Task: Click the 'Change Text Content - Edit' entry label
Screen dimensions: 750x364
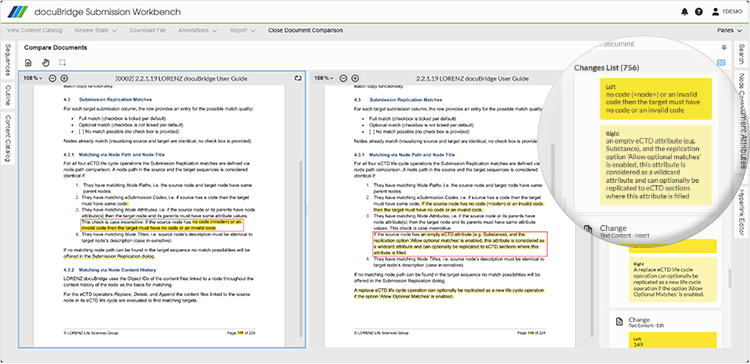Action: click(x=647, y=321)
